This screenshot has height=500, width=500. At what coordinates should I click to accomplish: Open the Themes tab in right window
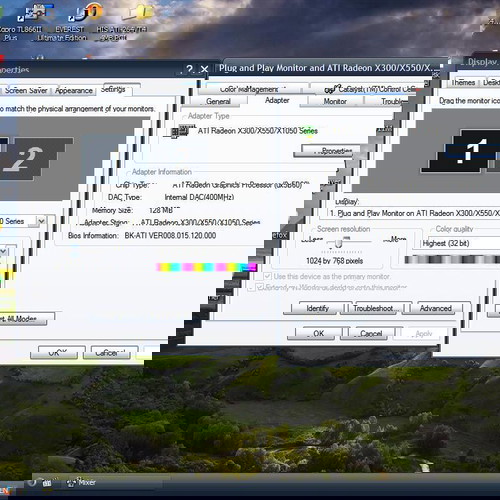[463, 82]
